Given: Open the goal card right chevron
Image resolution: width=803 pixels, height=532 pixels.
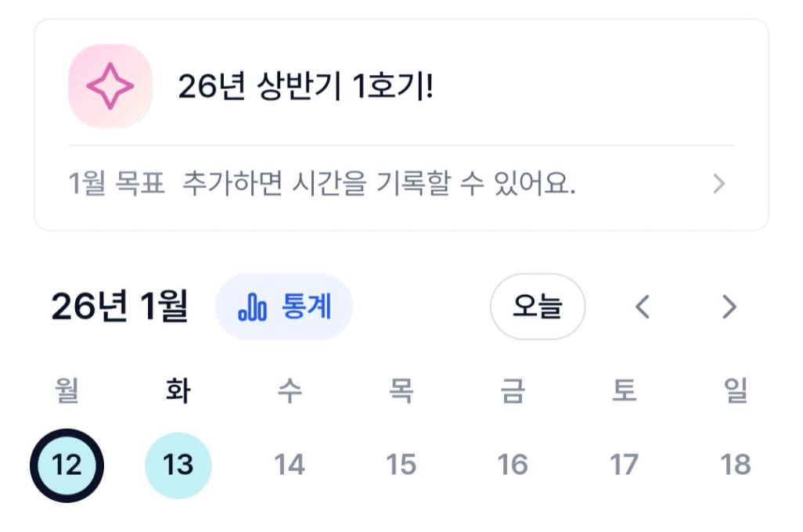Looking at the screenshot, I should 718,185.
